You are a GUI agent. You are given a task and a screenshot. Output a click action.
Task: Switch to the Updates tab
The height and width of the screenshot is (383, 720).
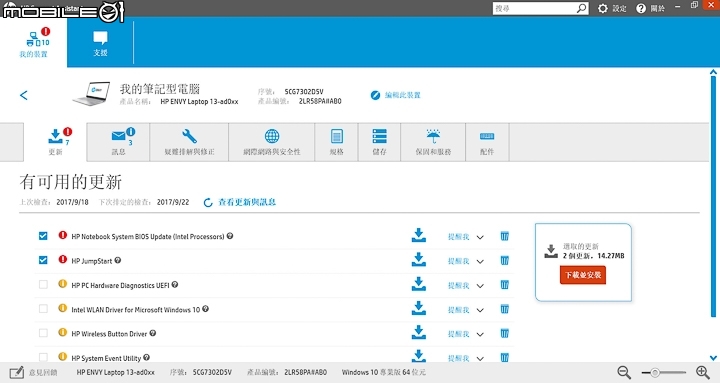pyautogui.click(x=55, y=142)
